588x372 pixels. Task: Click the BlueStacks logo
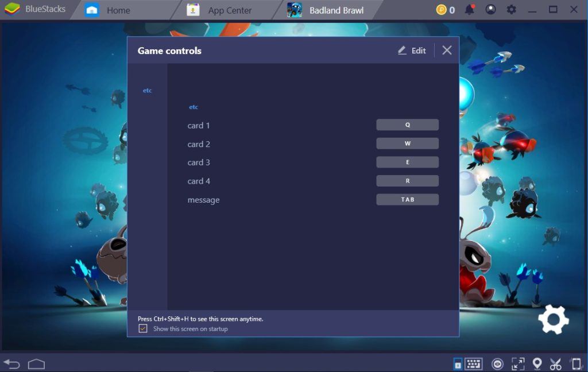[12, 9]
